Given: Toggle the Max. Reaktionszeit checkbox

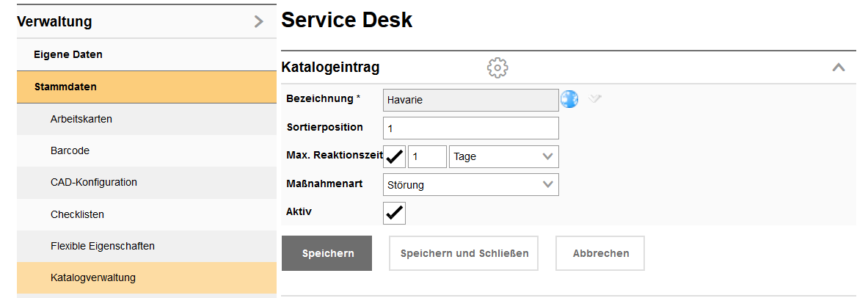Looking at the screenshot, I should 395,156.
